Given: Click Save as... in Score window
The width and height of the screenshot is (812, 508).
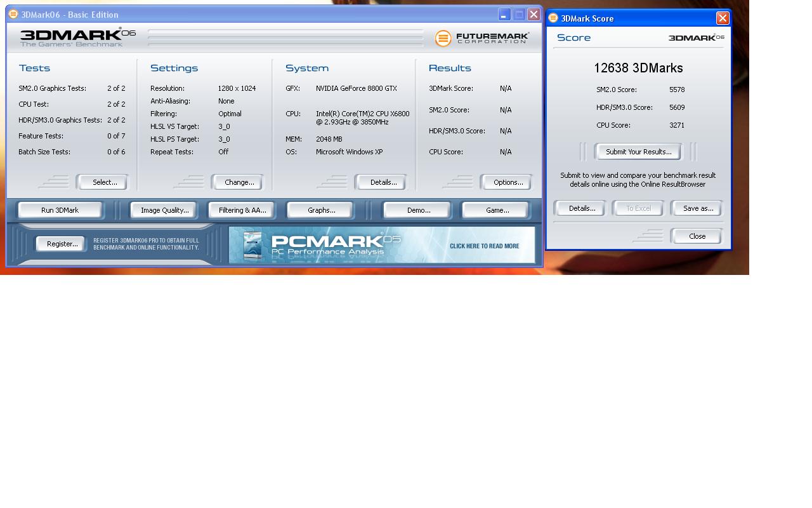Looking at the screenshot, I should pos(698,208).
